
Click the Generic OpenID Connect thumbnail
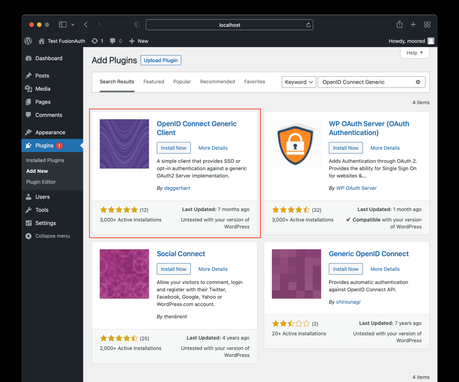coord(296,274)
